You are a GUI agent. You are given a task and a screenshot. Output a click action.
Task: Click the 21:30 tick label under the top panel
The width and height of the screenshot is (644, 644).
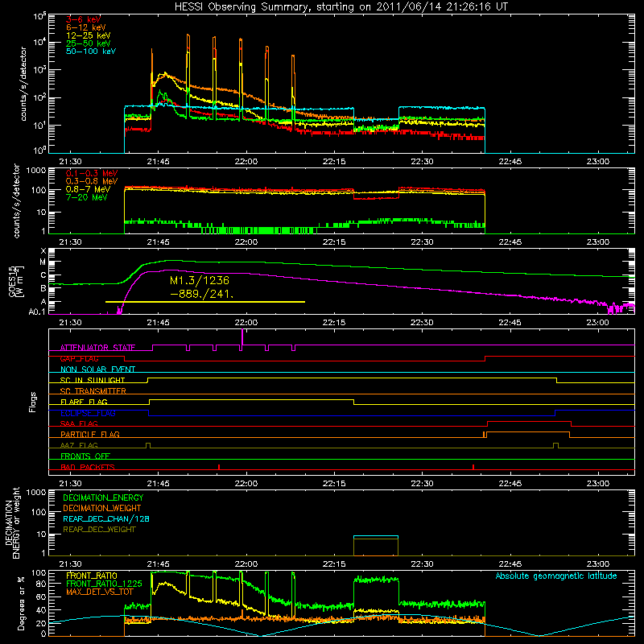click(70, 162)
